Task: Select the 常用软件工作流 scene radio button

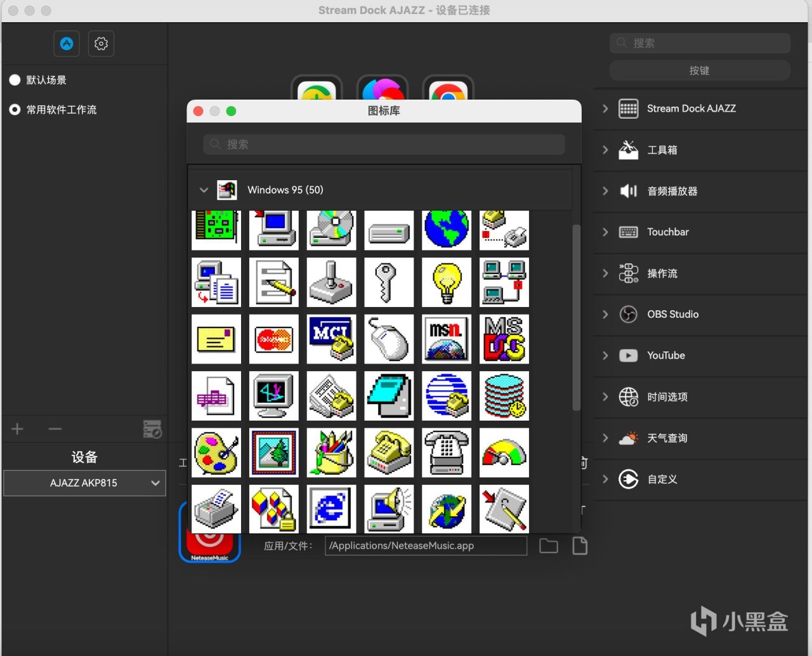Action: 15,110
